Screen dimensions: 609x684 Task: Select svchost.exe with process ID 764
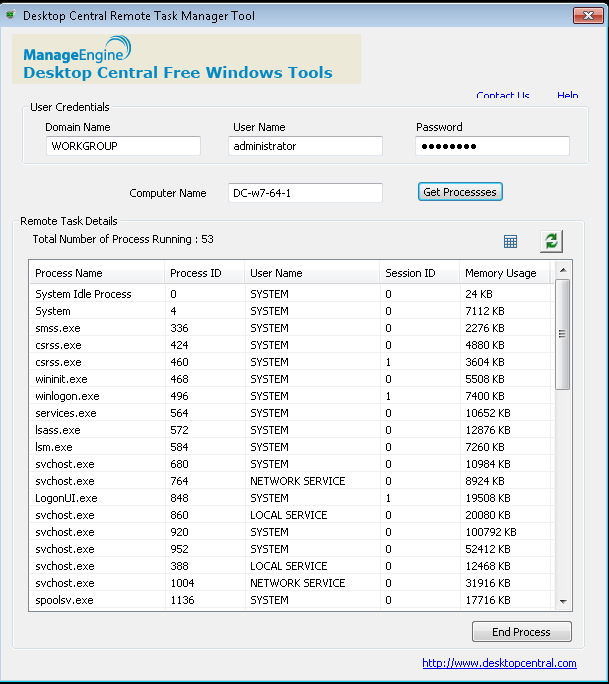click(x=291, y=481)
